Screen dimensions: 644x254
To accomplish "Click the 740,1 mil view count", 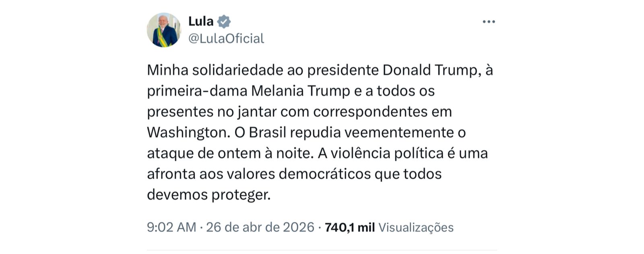I will click(x=349, y=227).
